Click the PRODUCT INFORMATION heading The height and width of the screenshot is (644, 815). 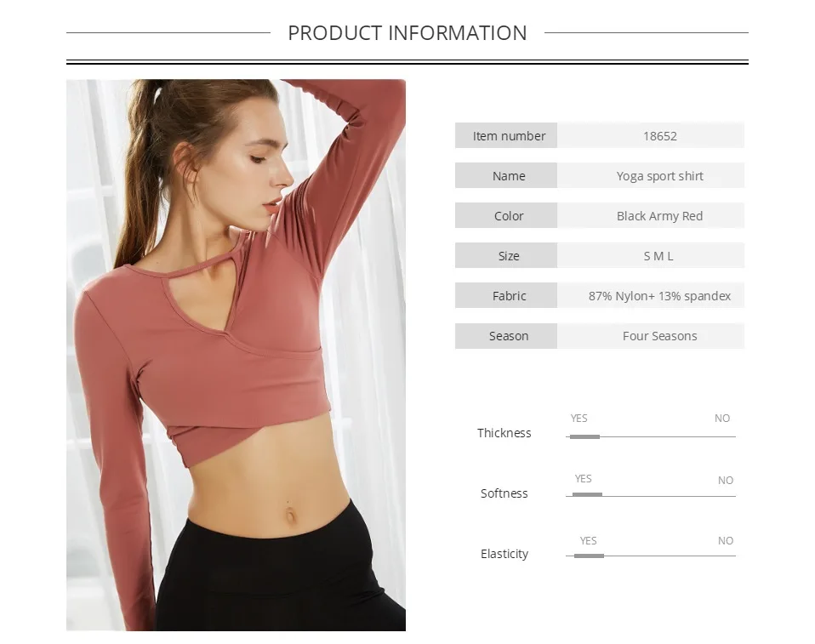coord(407,32)
